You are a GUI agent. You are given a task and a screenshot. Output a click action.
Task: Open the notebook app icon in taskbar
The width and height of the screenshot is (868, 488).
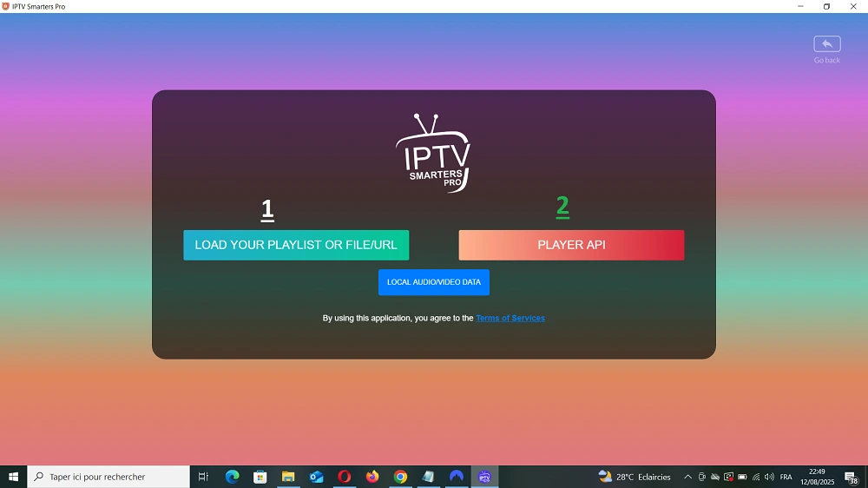pyautogui.click(x=429, y=477)
